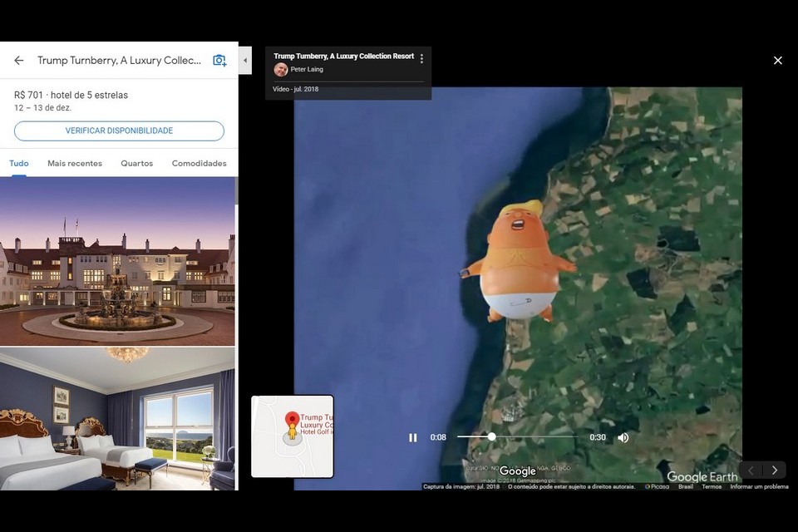Screen dimensions: 798x532
Task: Click the Trump Turnberry video title text
Action: click(x=343, y=56)
